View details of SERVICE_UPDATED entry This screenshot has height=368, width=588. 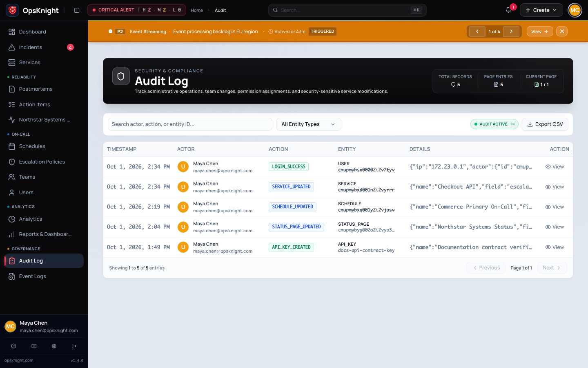pyautogui.click(x=555, y=187)
